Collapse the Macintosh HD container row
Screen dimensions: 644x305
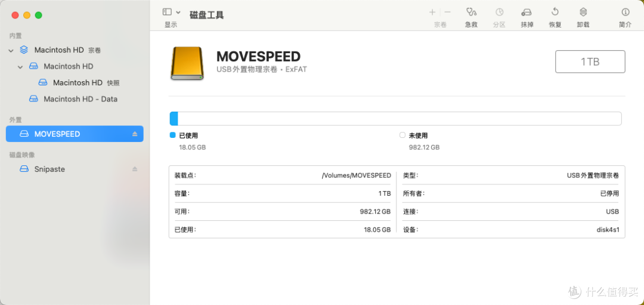[20, 67]
